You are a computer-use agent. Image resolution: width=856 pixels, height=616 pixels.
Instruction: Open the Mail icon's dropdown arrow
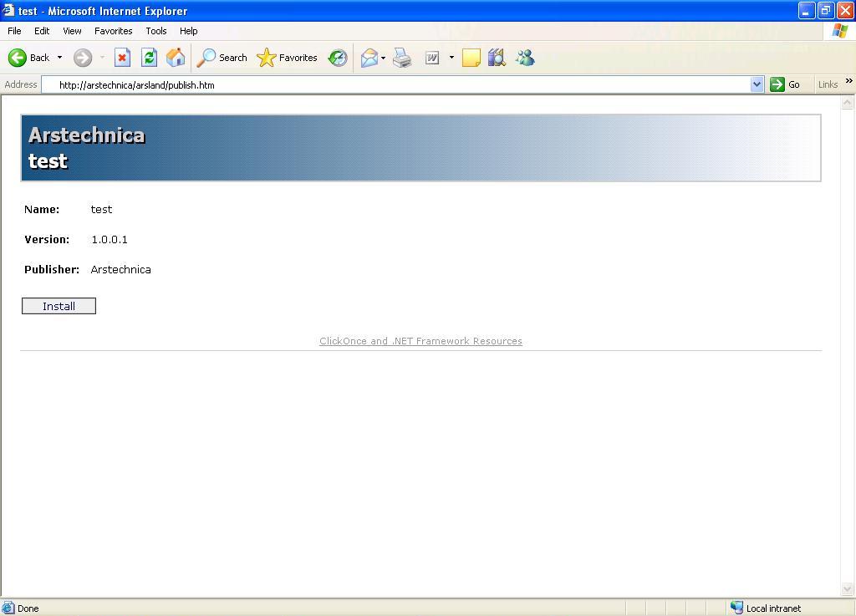381,58
